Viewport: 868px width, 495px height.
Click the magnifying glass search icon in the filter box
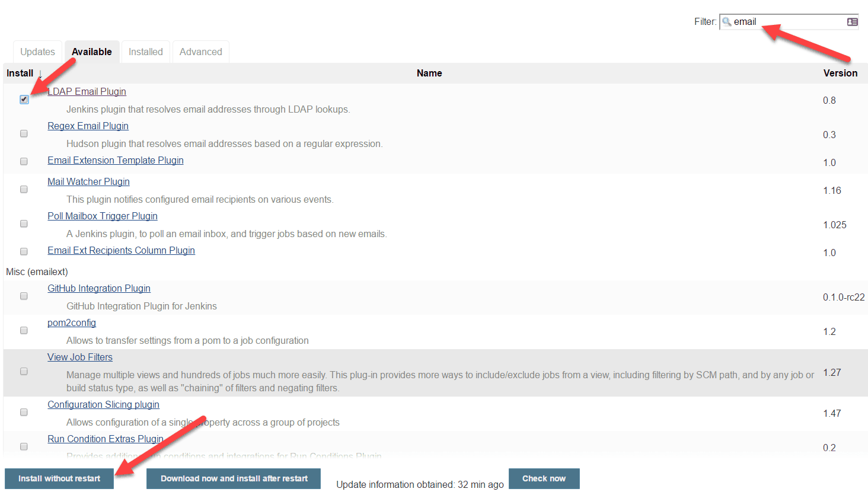pos(727,21)
